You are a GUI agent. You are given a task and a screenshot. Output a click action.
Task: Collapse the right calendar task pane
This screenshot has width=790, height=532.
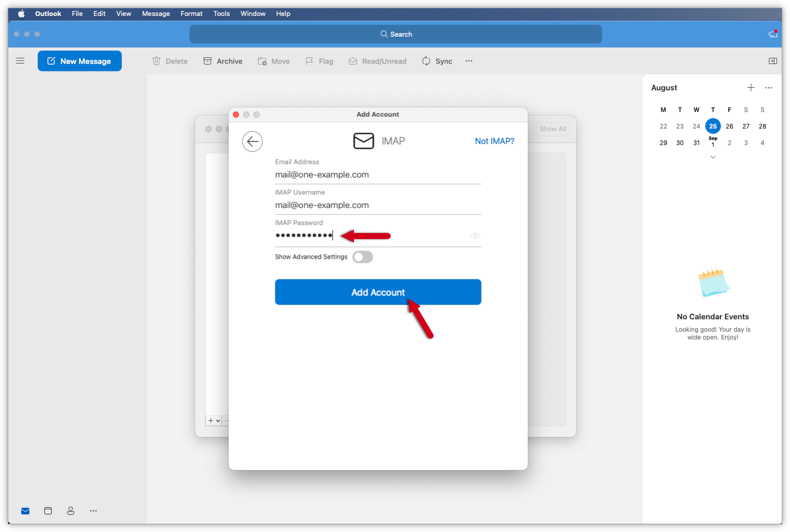click(772, 61)
